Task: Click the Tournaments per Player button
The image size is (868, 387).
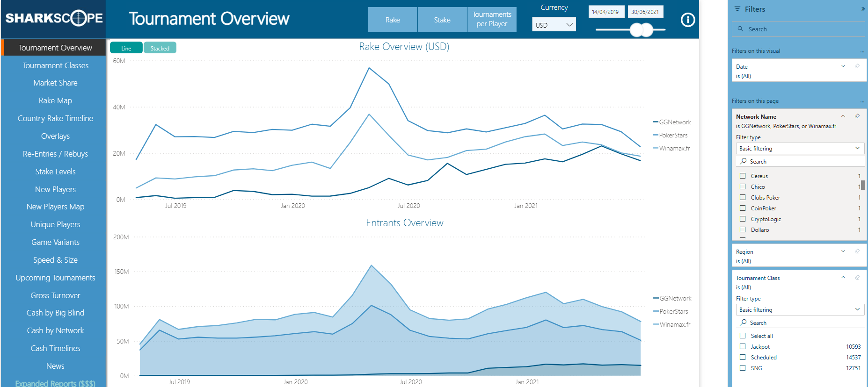Action: click(491, 20)
